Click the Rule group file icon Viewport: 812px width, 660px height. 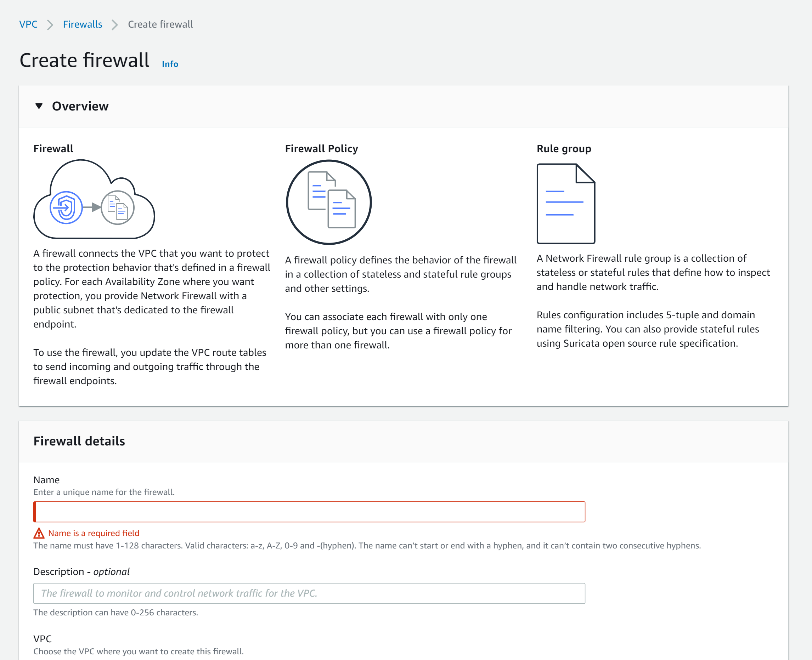pos(565,203)
